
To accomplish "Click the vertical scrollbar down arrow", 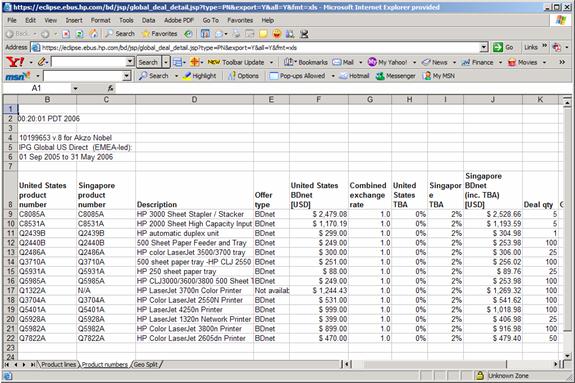I will click(x=567, y=355).
